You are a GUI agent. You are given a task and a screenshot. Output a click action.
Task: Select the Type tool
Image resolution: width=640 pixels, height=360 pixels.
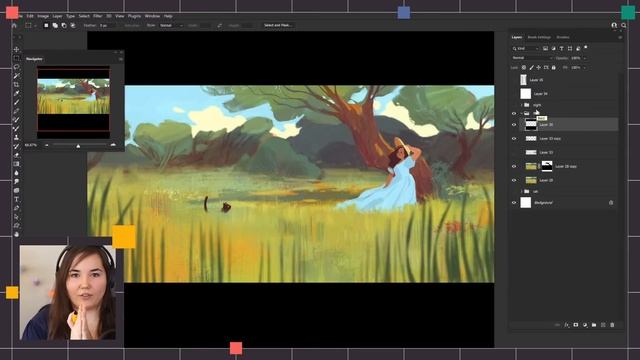(16, 199)
